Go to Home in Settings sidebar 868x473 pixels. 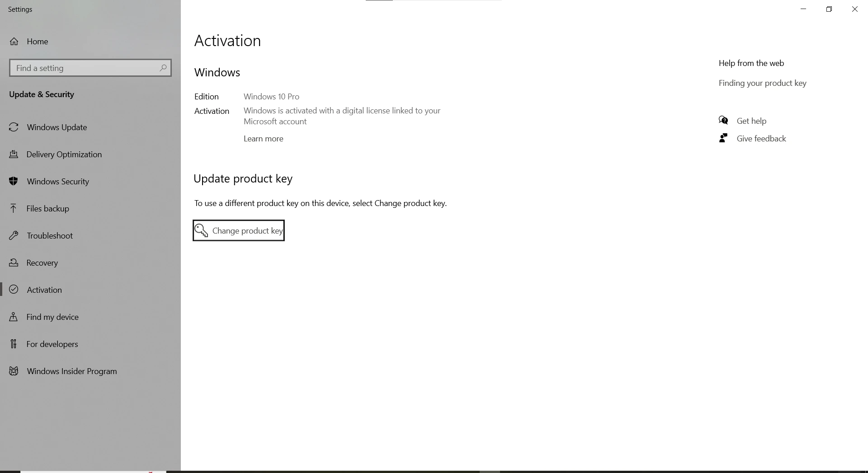[90, 42]
